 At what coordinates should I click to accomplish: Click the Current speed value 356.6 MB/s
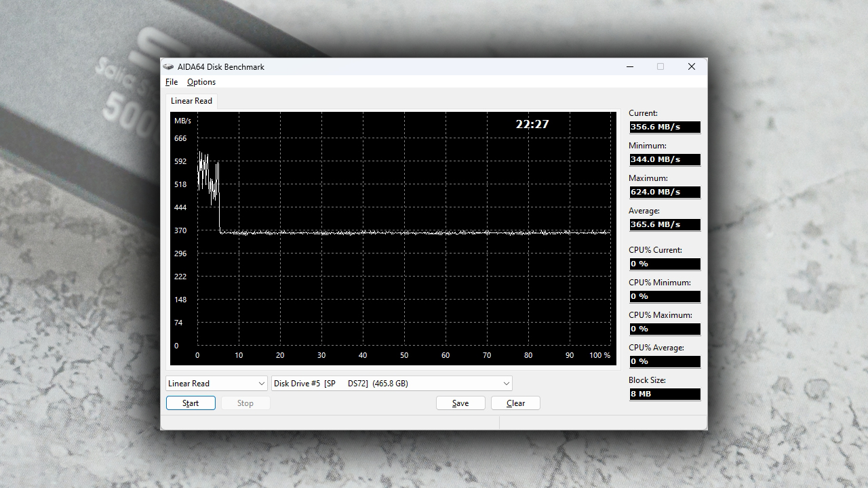coord(665,127)
